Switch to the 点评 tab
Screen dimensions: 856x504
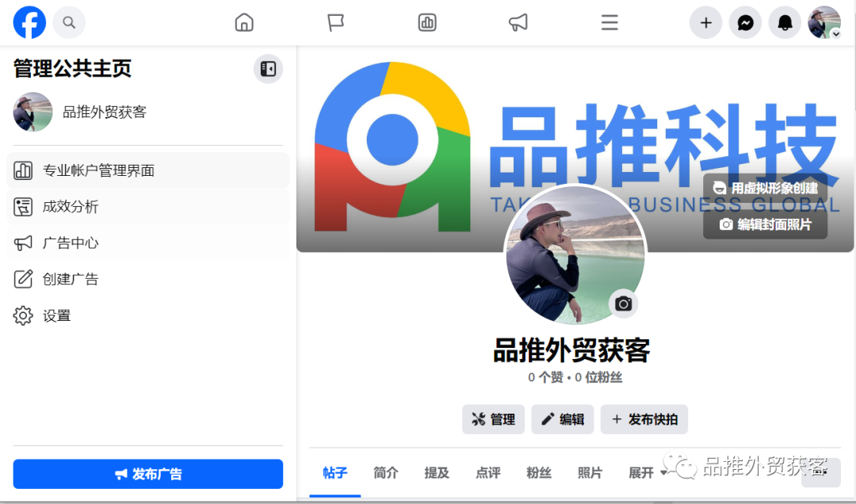488,473
